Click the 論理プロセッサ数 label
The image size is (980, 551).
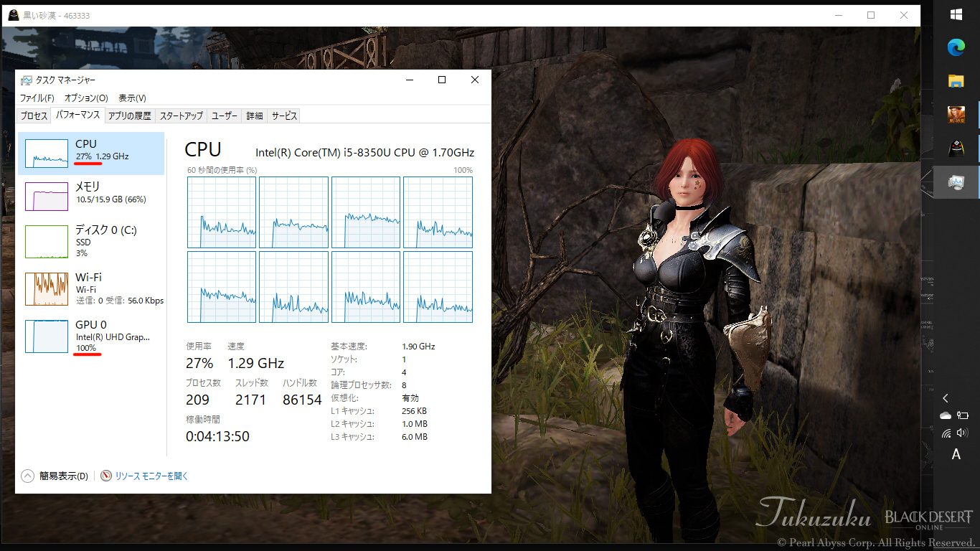[361, 385]
